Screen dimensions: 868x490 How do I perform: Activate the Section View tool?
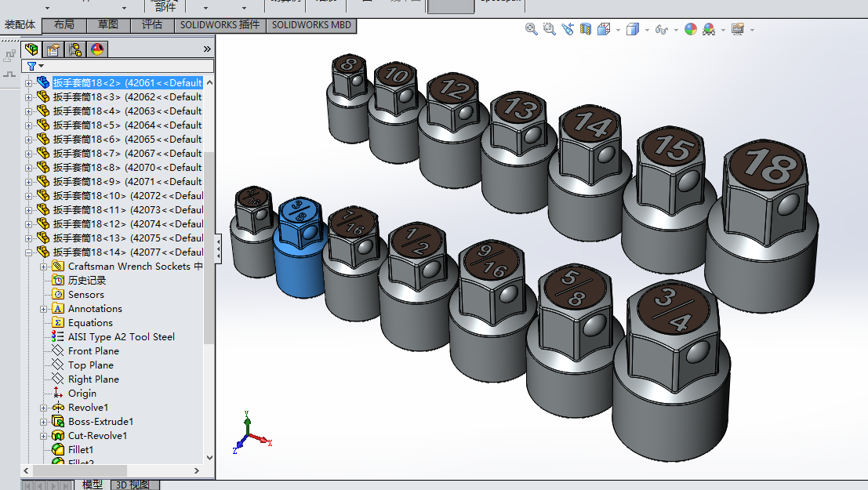(x=586, y=29)
